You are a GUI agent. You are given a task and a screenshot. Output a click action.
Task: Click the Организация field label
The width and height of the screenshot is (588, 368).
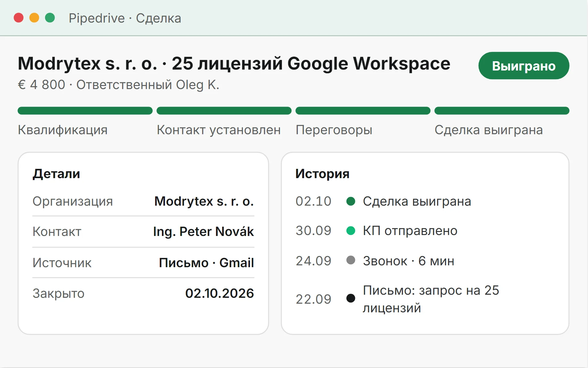(73, 201)
